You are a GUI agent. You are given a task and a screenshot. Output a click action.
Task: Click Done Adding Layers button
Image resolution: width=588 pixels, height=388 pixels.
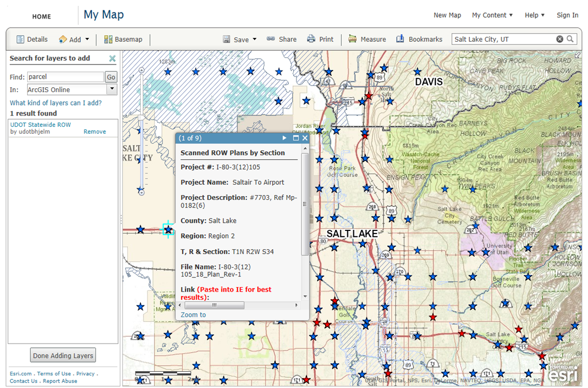tap(63, 355)
